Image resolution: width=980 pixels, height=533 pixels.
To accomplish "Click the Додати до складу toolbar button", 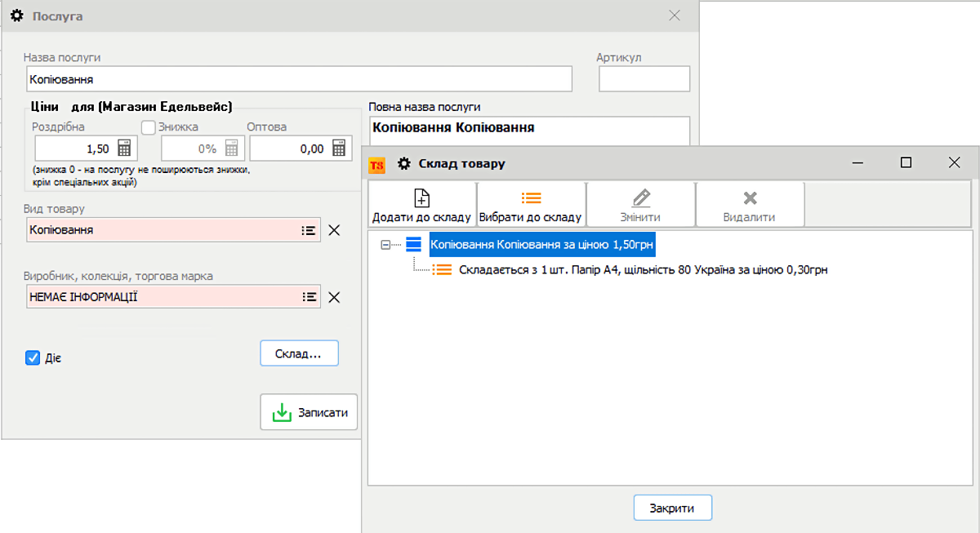I will pos(421,205).
